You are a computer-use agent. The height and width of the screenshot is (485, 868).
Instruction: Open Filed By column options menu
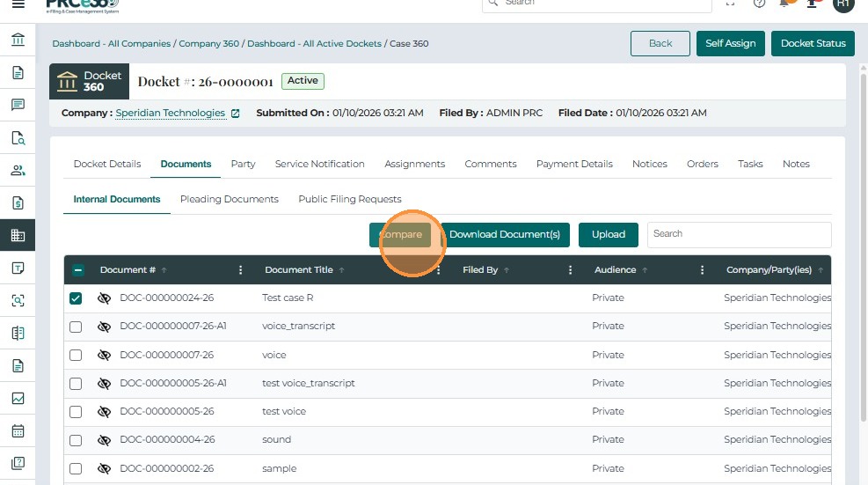click(x=570, y=270)
